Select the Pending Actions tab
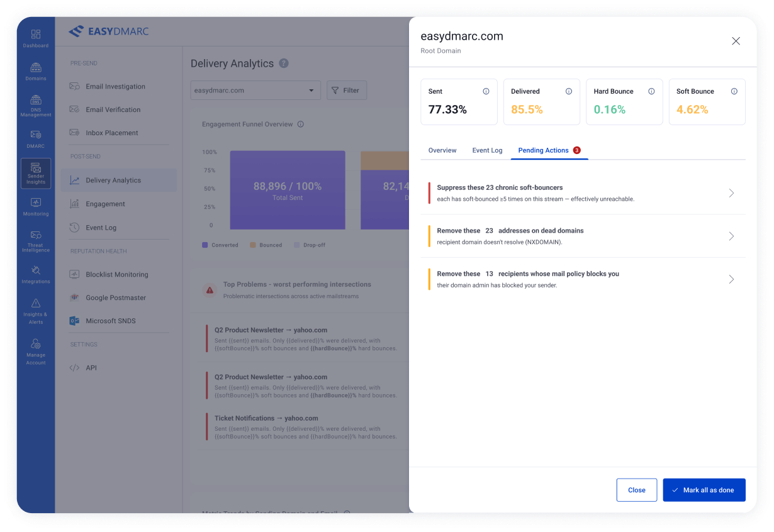This screenshot has height=532, width=774. (549, 150)
